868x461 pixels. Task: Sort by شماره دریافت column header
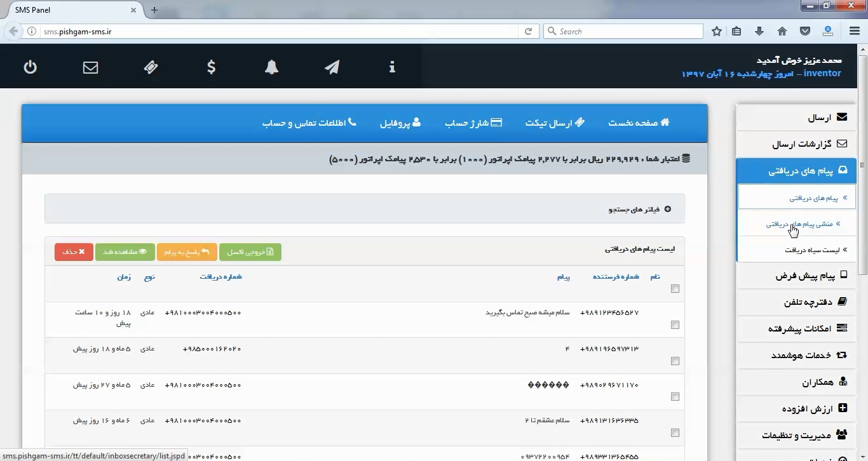tap(220, 277)
